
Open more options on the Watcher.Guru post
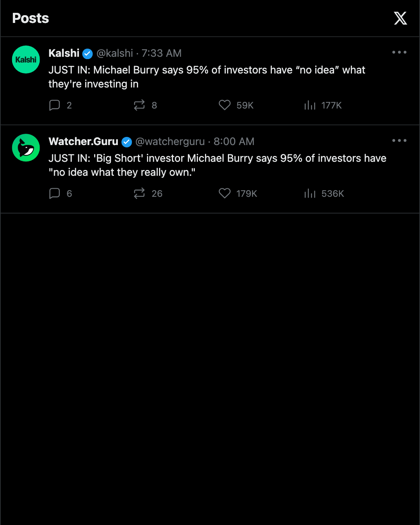pyautogui.click(x=399, y=140)
